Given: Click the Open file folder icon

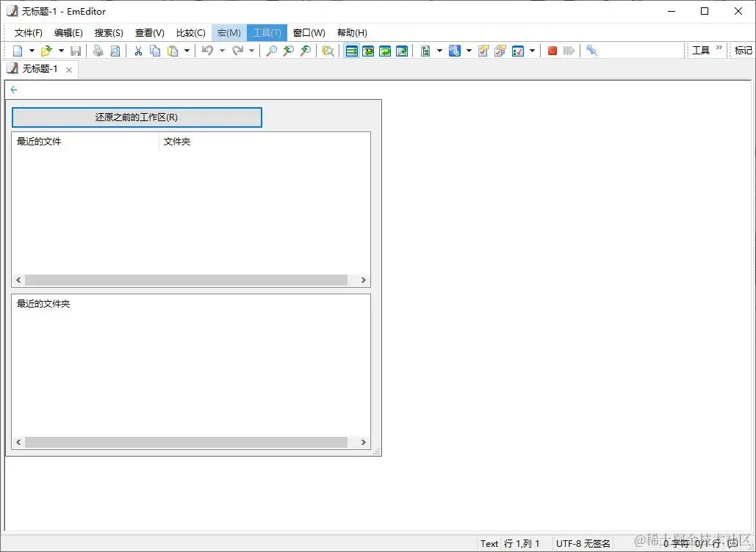Looking at the screenshot, I should click(x=47, y=51).
